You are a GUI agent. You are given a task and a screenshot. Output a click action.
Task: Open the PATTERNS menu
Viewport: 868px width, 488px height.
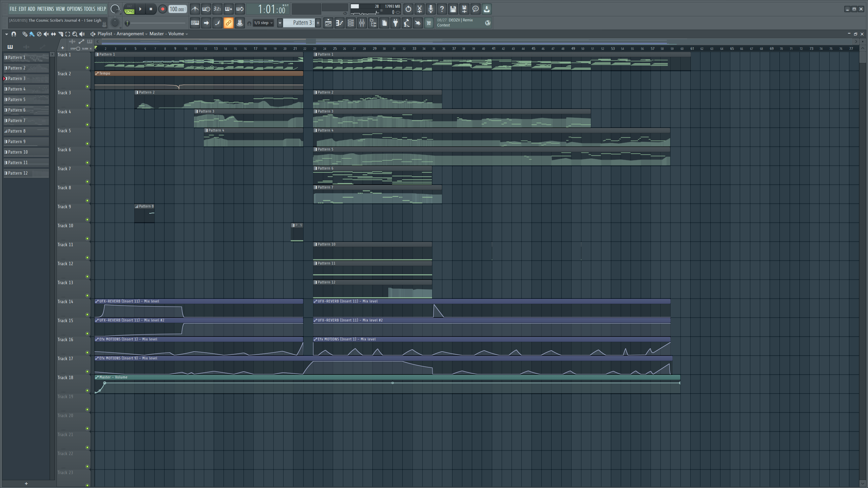tap(45, 9)
